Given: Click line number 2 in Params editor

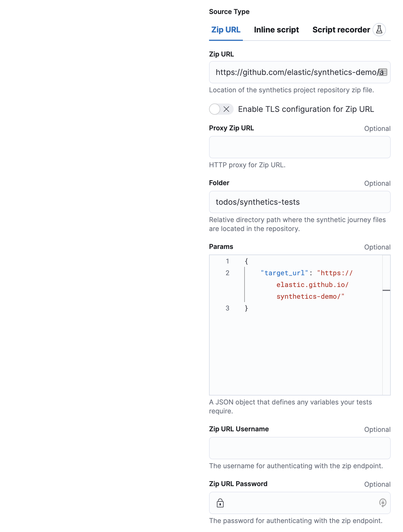Looking at the screenshot, I should tap(227, 273).
